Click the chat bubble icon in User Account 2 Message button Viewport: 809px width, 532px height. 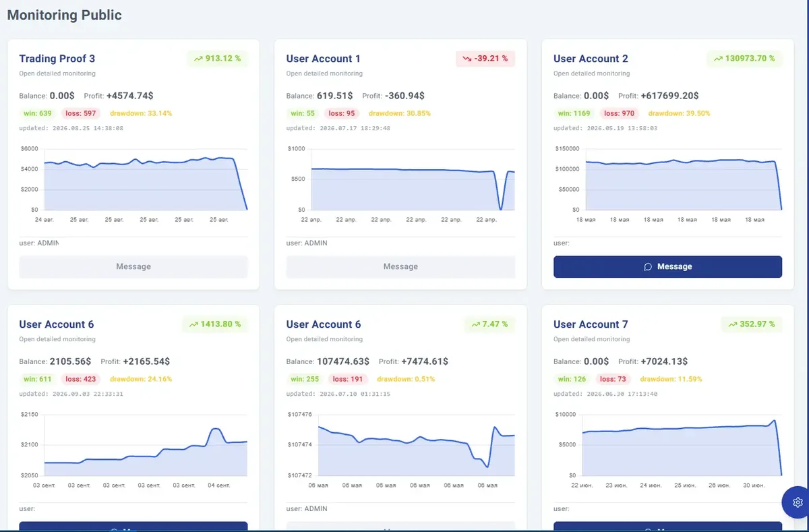click(x=648, y=266)
